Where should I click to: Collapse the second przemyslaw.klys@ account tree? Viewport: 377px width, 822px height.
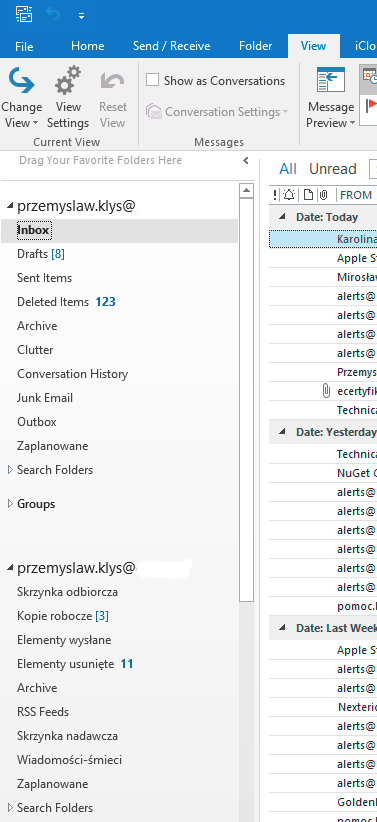click(x=10, y=568)
